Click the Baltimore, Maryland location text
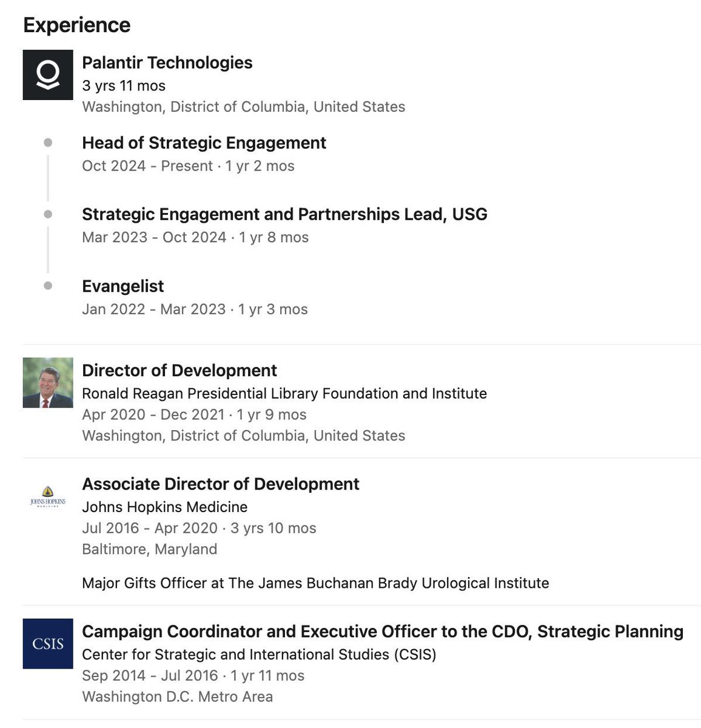This screenshot has height=728, width=701. tap(149, 549)
